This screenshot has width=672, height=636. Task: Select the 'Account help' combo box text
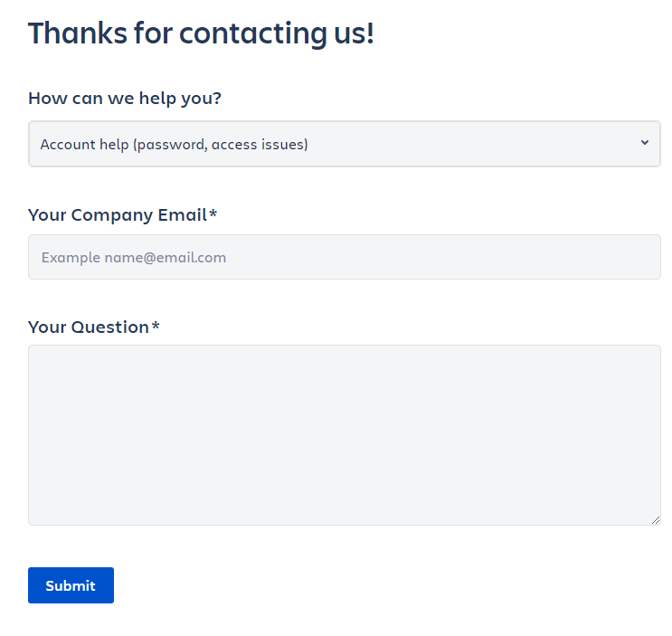(175, 145)
